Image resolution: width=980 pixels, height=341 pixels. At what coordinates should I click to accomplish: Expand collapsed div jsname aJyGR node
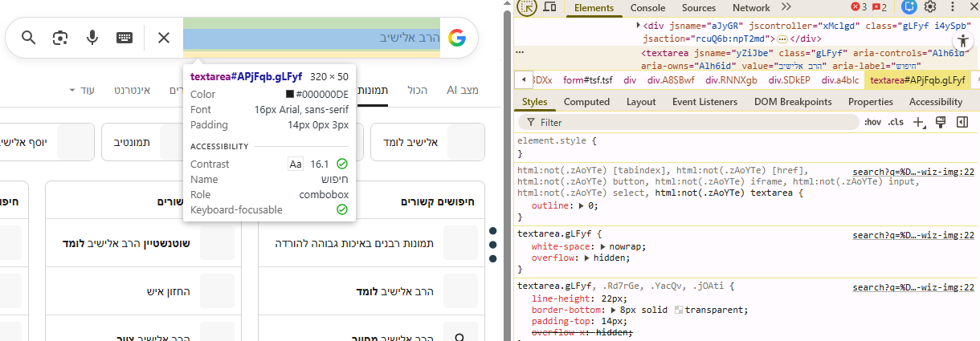click(x=639, y=25)
